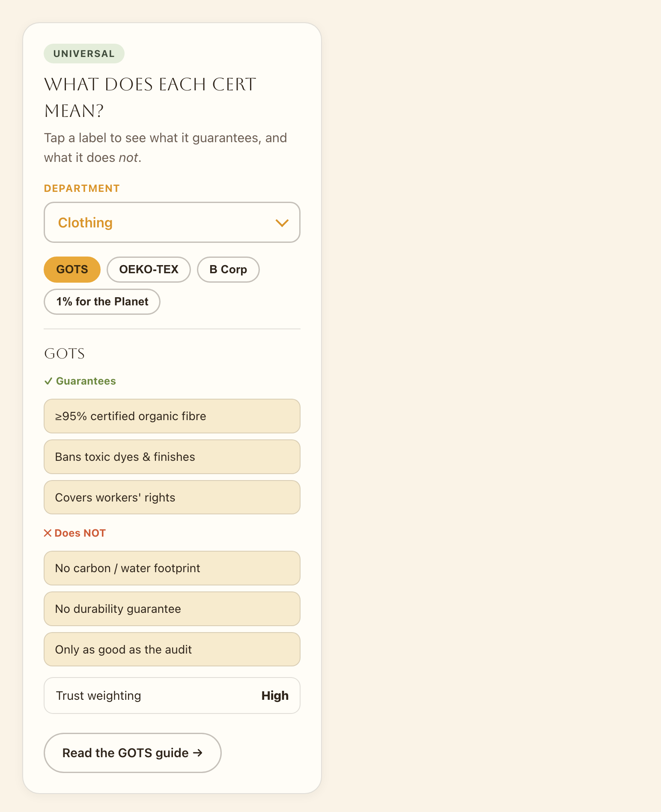Select the No durability guarantee item
Viewport: 661px width, 812px height.
[172, 609]
